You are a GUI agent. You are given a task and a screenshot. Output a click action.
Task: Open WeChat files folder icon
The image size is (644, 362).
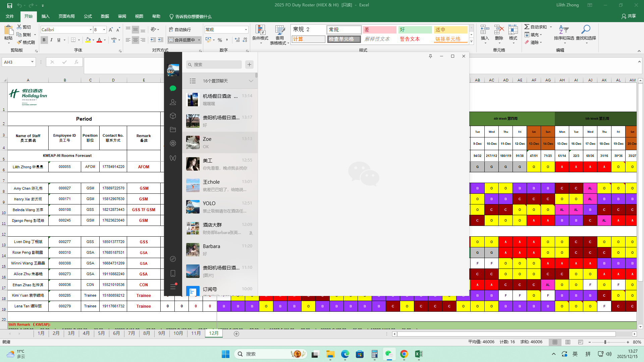pyautogui.click(x=173, y=129)
